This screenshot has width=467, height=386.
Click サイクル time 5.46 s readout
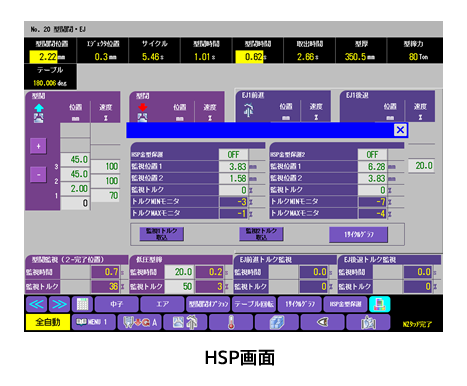pyautogui.click(x=153, y=57)
